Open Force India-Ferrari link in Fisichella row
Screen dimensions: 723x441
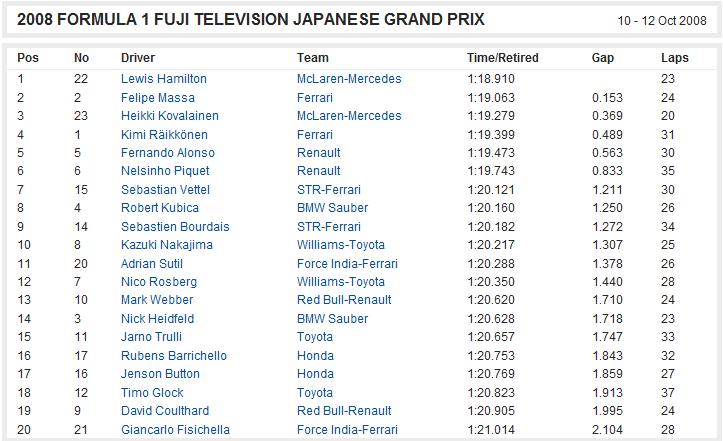click(x=347, y=429)
